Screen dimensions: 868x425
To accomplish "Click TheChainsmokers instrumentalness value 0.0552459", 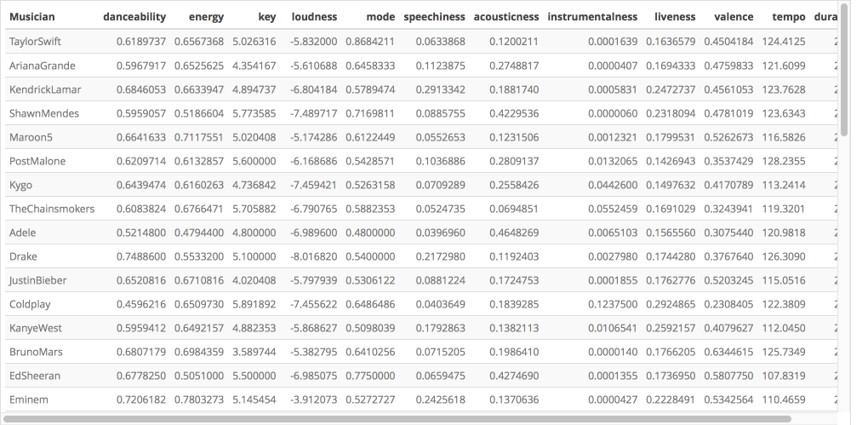I will click(x=613, y=209).
